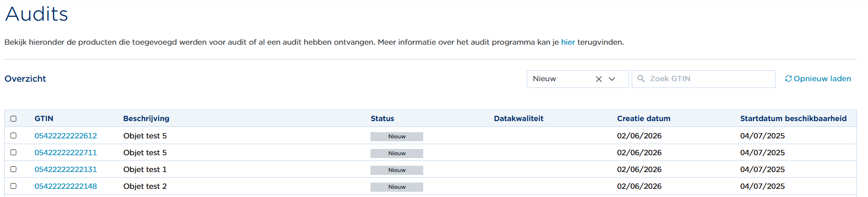Sort by the Beschrijving column header
Viewport: 868px width, 197px height.
click(146, 119)
